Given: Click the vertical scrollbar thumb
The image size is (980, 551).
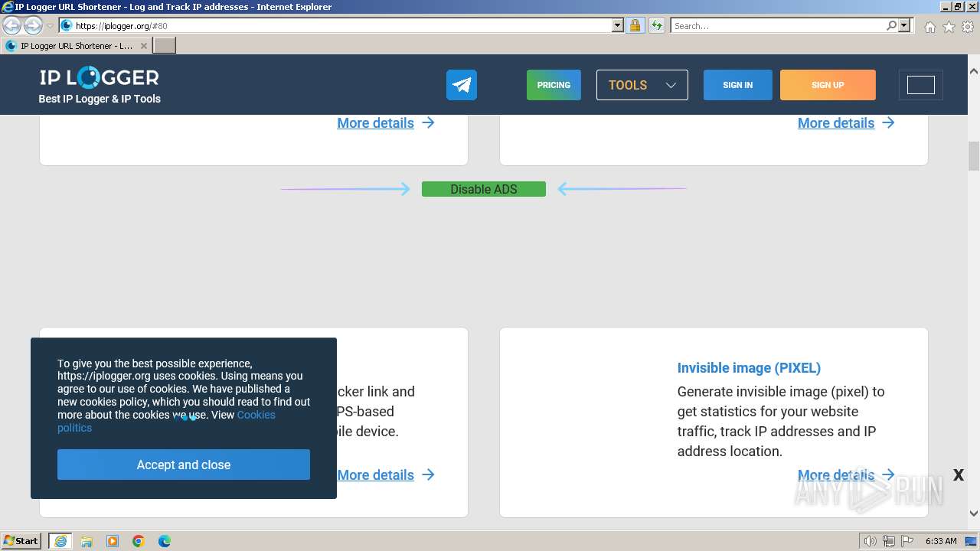Looking at the screenshot, I should point(974,156).
